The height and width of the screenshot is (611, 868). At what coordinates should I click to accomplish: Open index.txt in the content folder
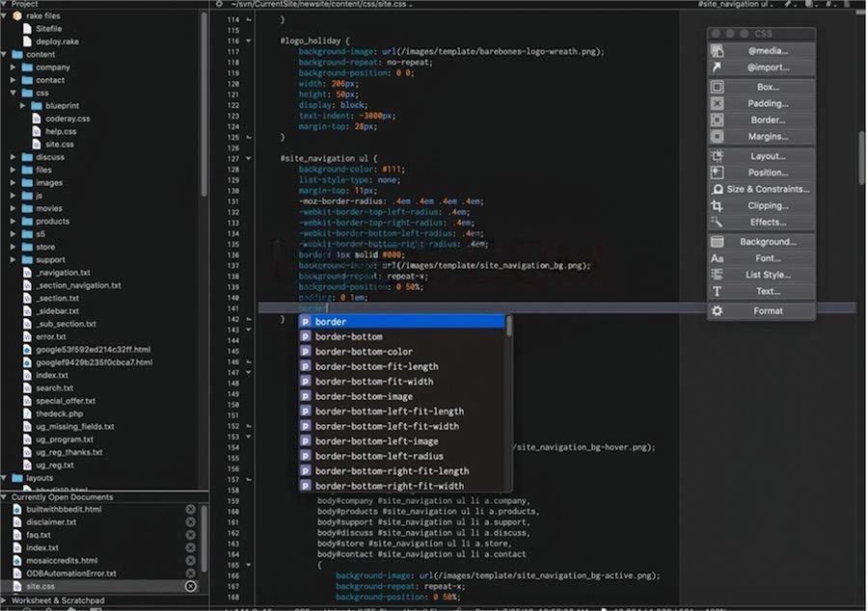pos(52,375)
